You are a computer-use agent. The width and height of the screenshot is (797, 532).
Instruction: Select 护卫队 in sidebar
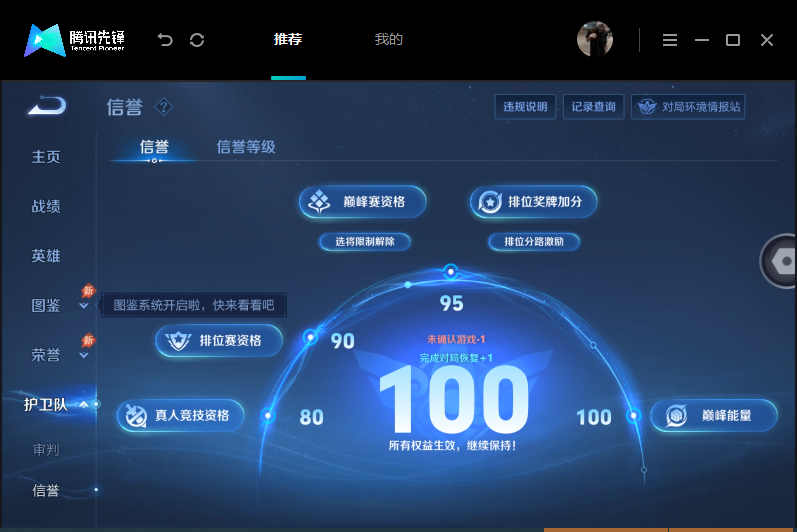coord(46,404)
